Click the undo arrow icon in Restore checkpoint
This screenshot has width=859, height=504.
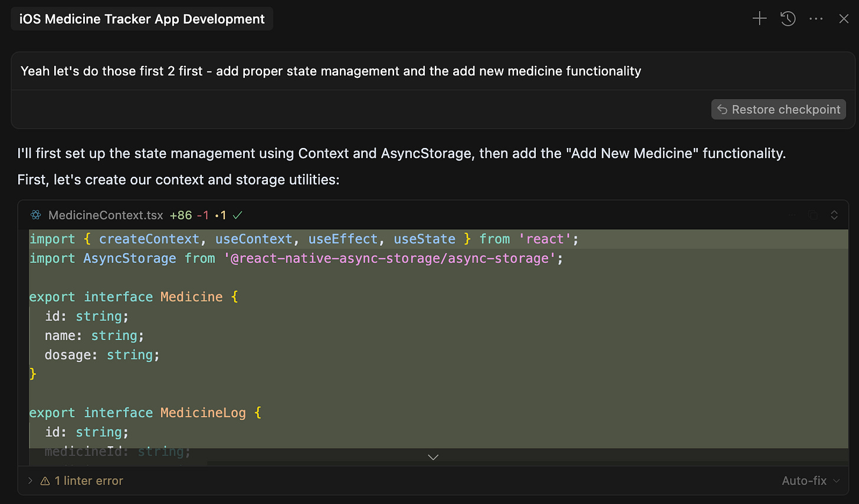pyautogui.click(x=722, y=110)
